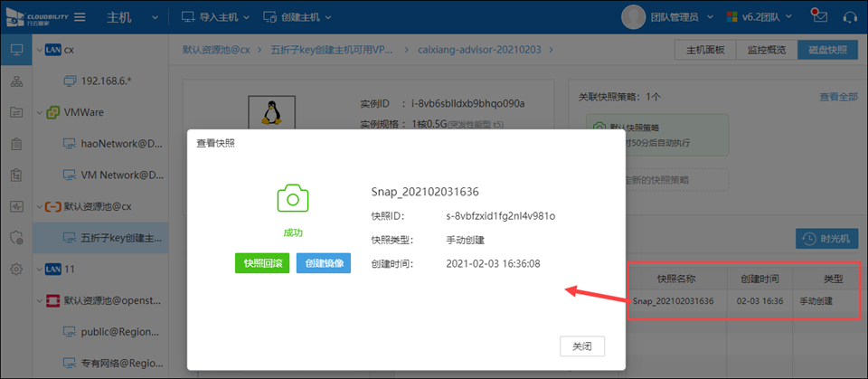Collapse the VMWare tree node
Screen dimensions: 868x379
tap(39, 112)
